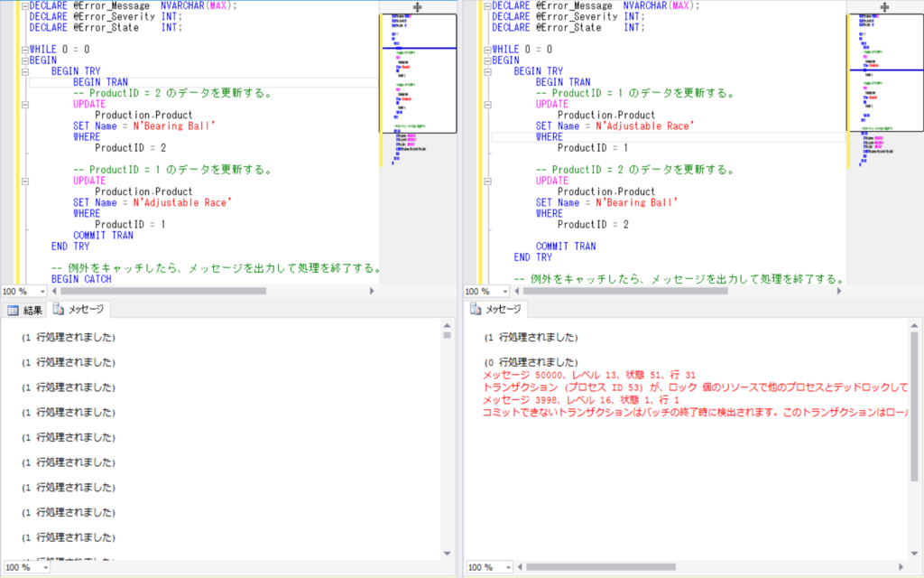Click the BEGIN TRAN line in the left query

click(x=100, y=82)
